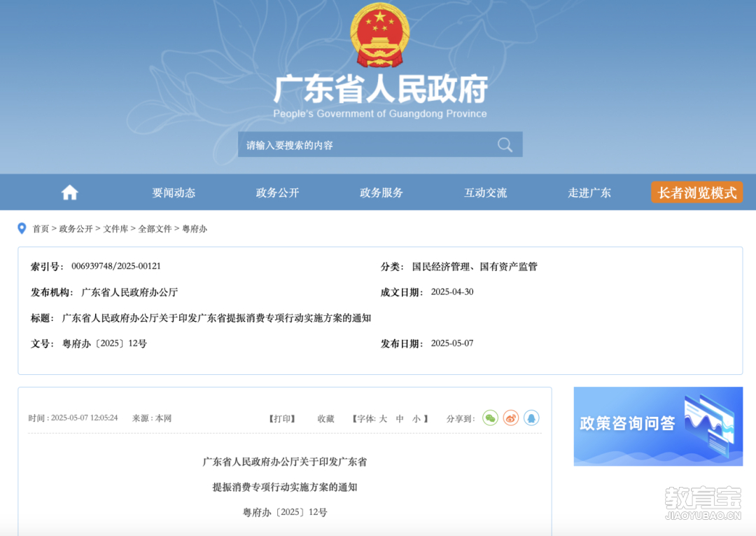Image resolution: width=756 pixels, height=536 pixels.
Task: Click the location pin breadcrumb icon
Action: point(22,228)
